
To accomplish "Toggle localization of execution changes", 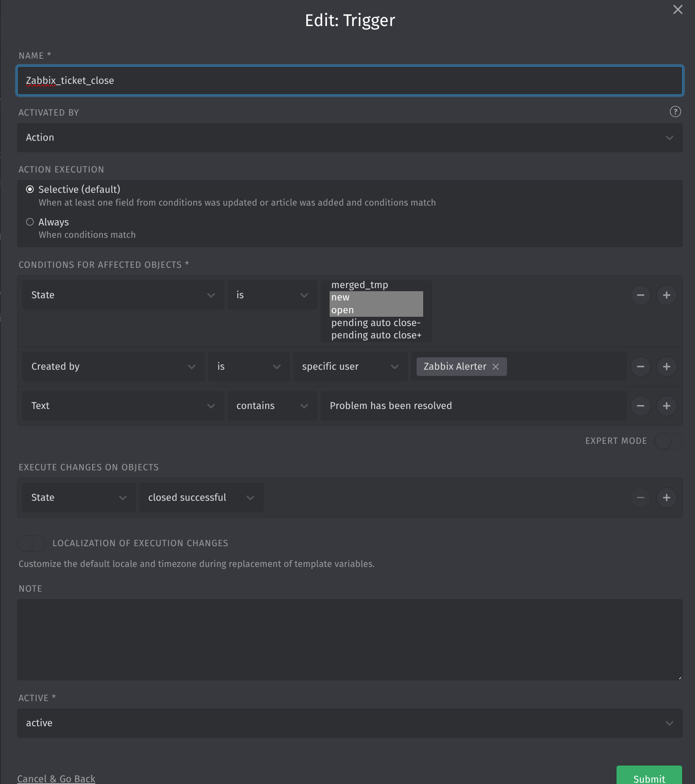I will 31,544.
